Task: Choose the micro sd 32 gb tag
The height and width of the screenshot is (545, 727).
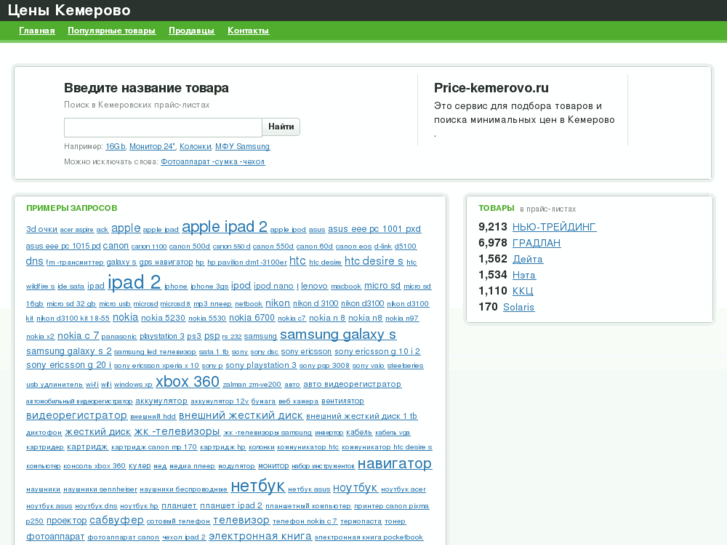Action: 71,304
